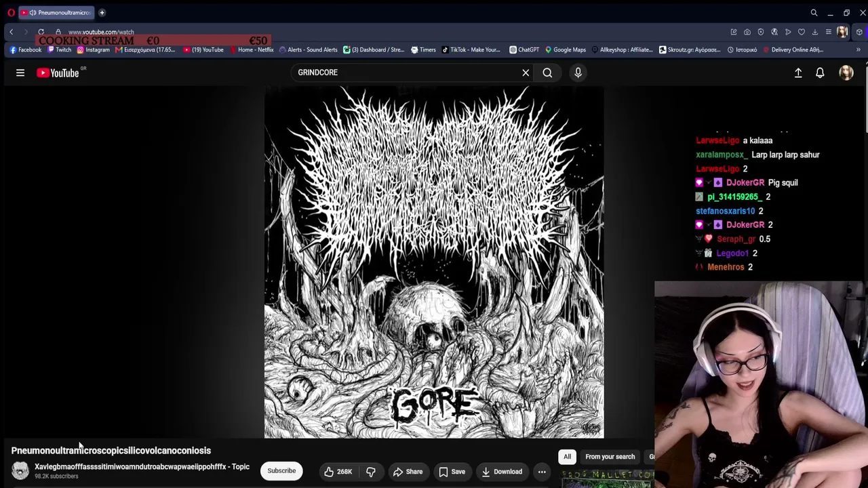The image size is (868, 488).
Task: Open the Skroutz.gr bookmark
Action: click(x=690, y=49)
